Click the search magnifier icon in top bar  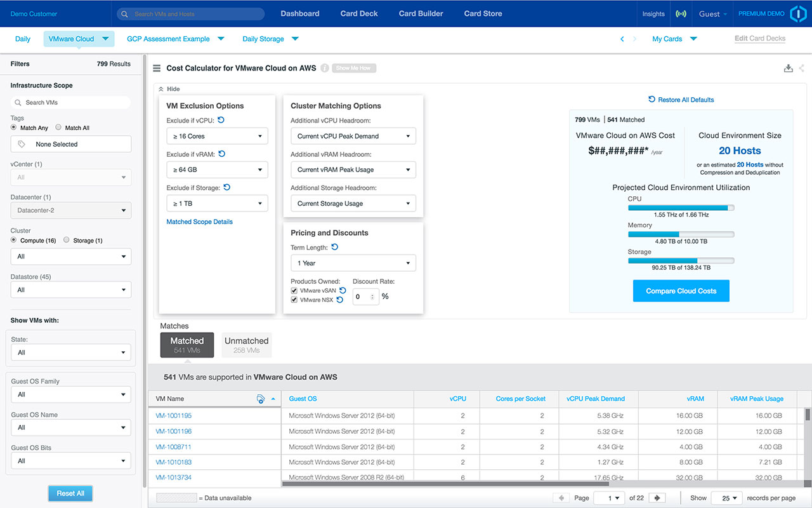[125, 14]
